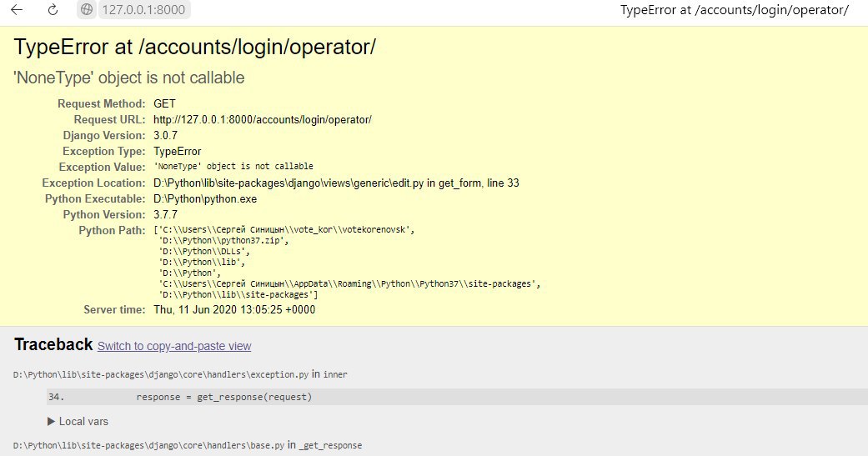The height and width of the screenshot is (456, 868).
Task: Click the Exception Value monospace text
Action: 233,167
